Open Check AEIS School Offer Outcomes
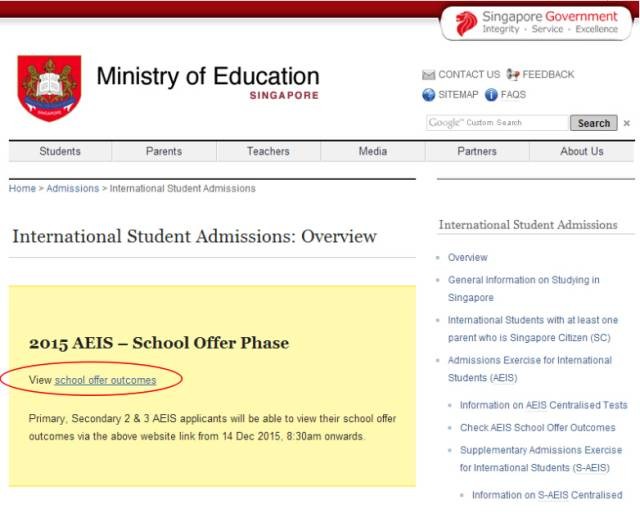Image resolution: width=640 pixels, height=513 pixels. [537, 427]
